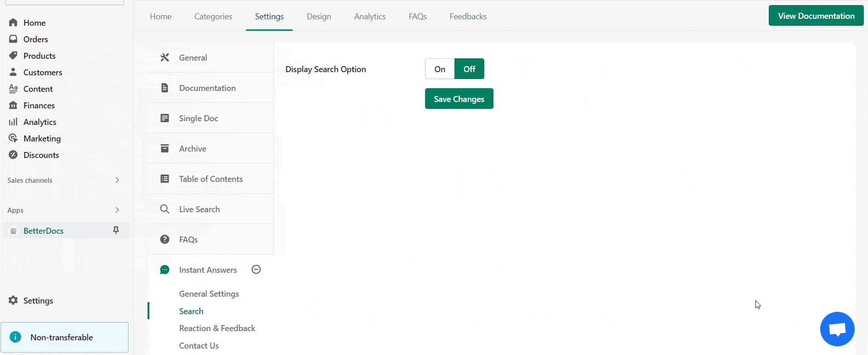This screenshot has width=868, height=355.
Task: Unpin BetterDocs using the pin icon
Action: [116, 230]
